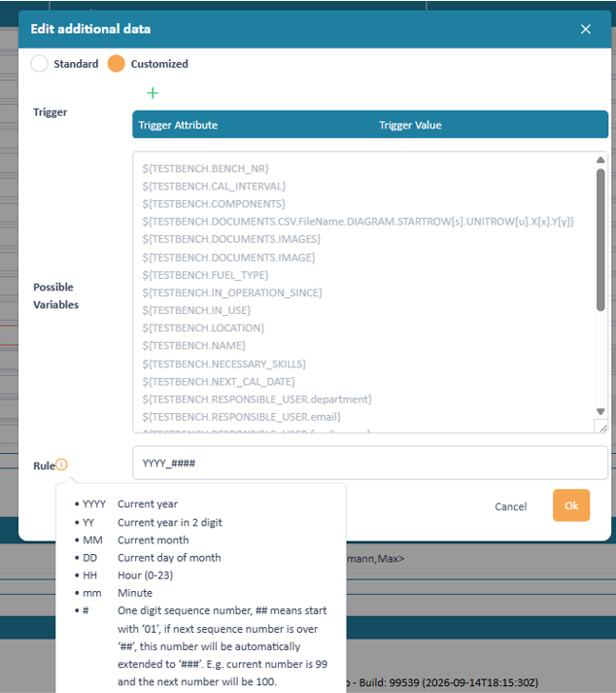Select ${TESTBENCH.RESPONSIBLE_USER.email} variable
616x693 pixels.
click(x=241, y=417)
